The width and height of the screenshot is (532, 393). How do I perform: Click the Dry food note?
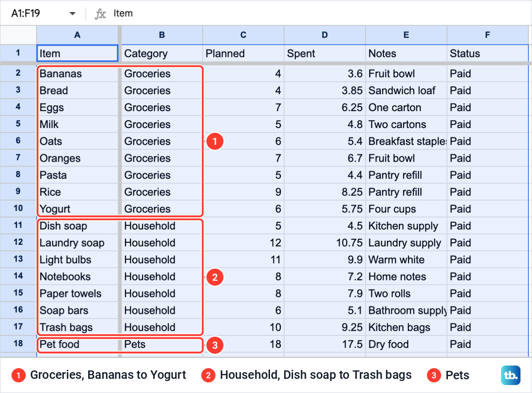click(x=406, y=344)
